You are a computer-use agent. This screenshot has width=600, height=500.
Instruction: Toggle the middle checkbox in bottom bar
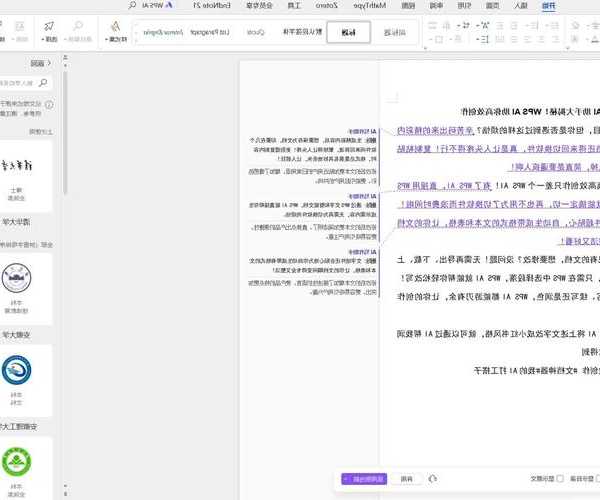point(559,479)
